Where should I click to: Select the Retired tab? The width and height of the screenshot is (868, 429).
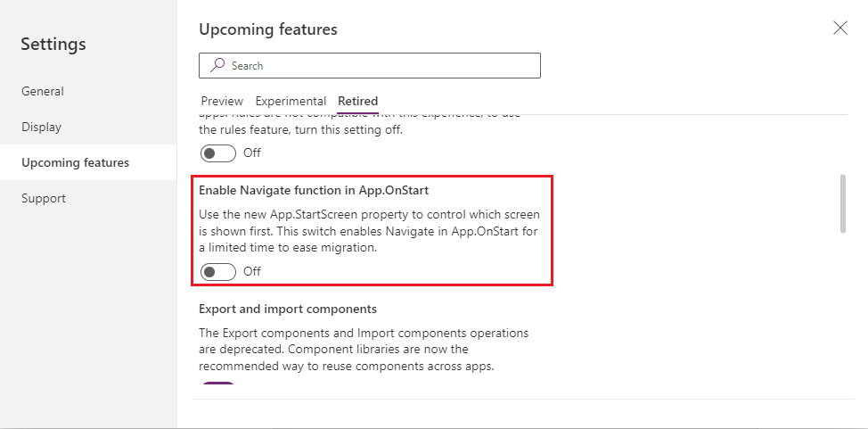click(357, 101)
